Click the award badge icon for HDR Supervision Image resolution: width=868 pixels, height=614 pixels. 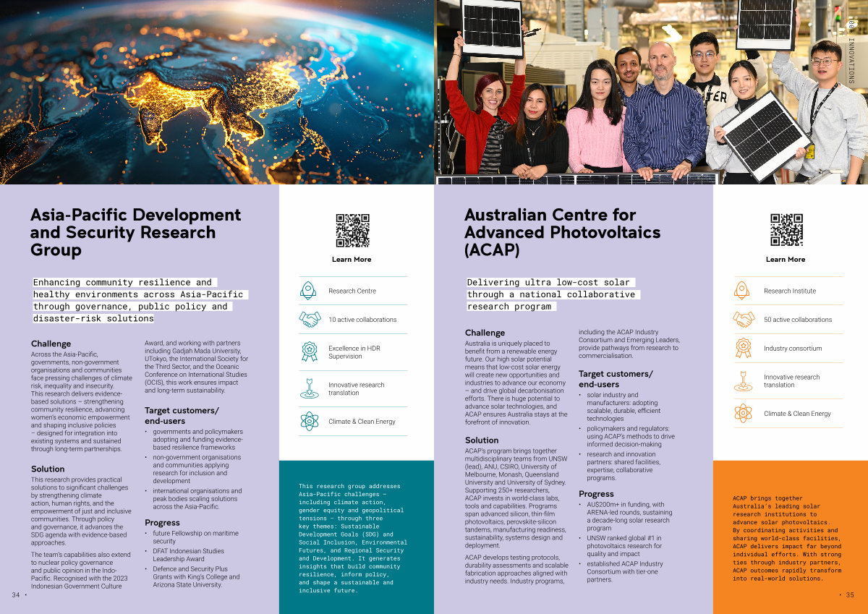309,352
